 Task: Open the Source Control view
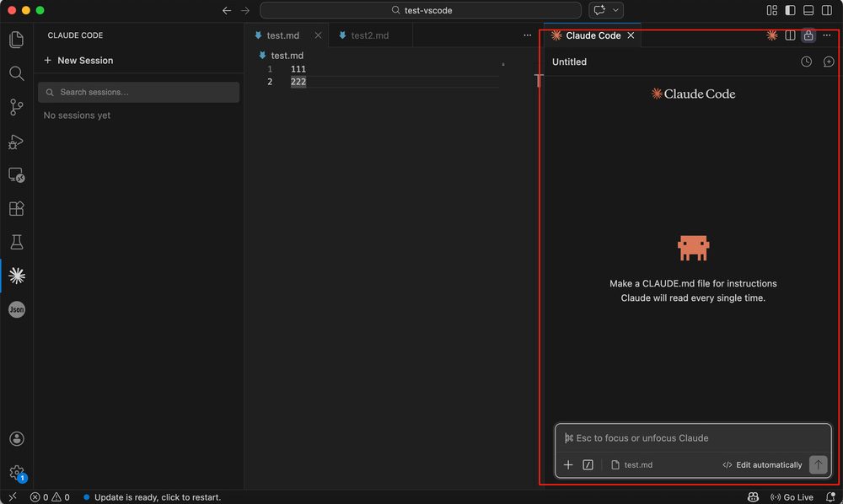(16, 107)
